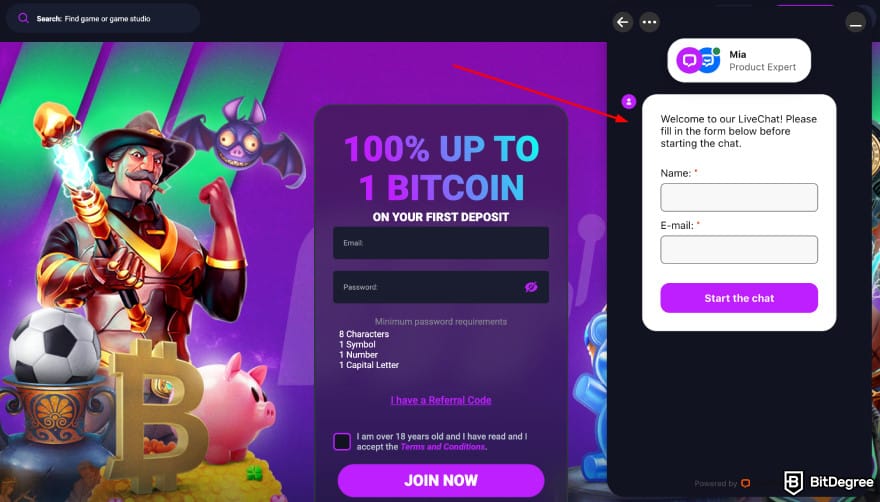The image size is (880, 502).
Task: Check the over 18 years old checkbox
Action: click(342, 441)
